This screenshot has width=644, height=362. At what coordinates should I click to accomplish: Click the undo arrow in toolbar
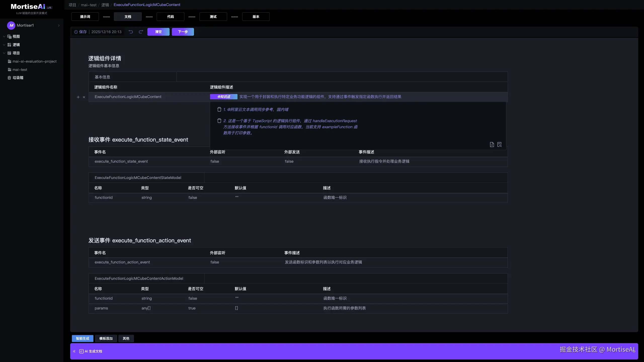point(131,32)
